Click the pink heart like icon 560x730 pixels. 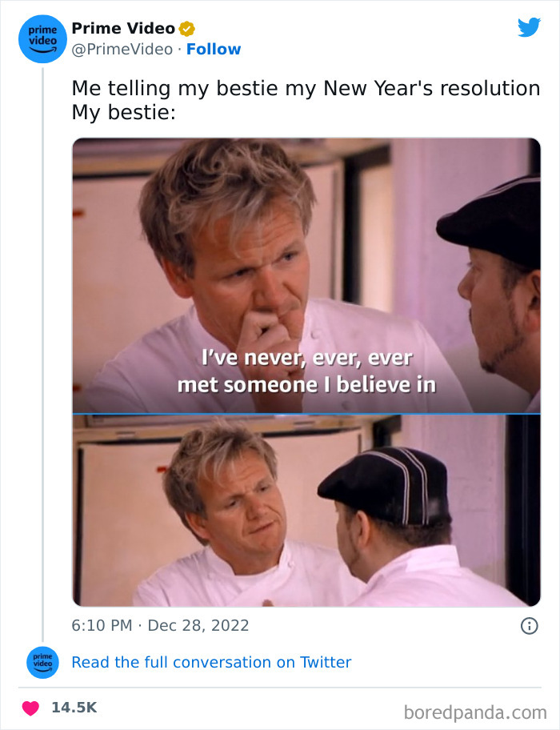(30, 708)
